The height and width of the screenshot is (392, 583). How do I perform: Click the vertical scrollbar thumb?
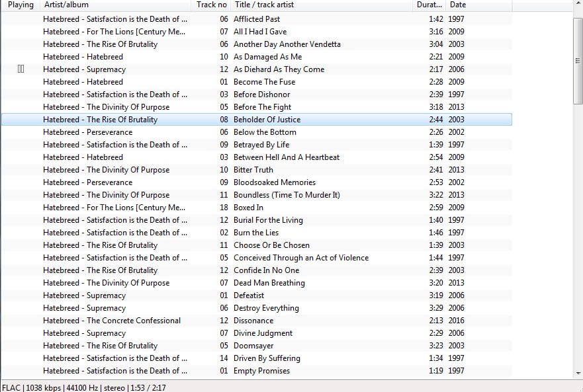tap(578, 61)
